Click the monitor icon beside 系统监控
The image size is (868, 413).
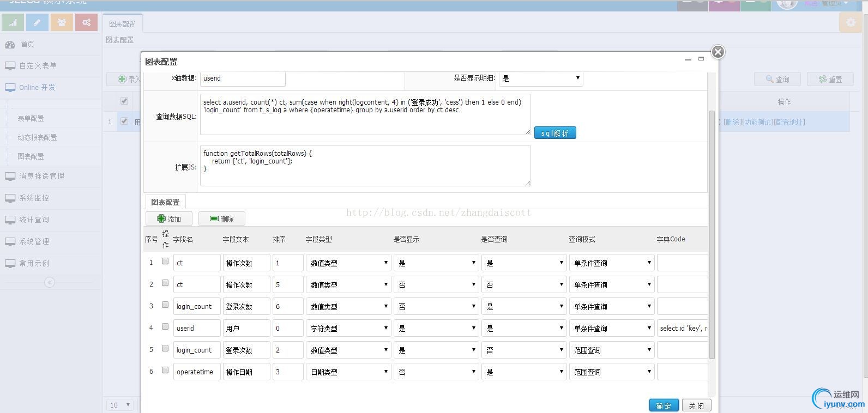[10, 198]
